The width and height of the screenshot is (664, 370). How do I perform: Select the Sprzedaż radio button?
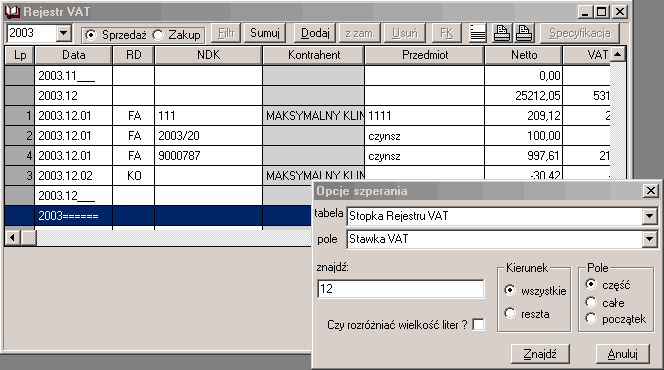coord(91,35)
